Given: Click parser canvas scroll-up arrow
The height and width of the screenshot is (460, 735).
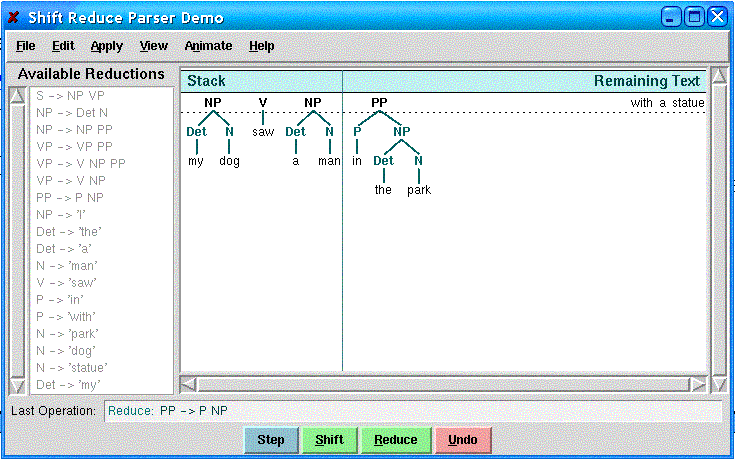Looking at the screenshot, I should (x=719, y=76).
